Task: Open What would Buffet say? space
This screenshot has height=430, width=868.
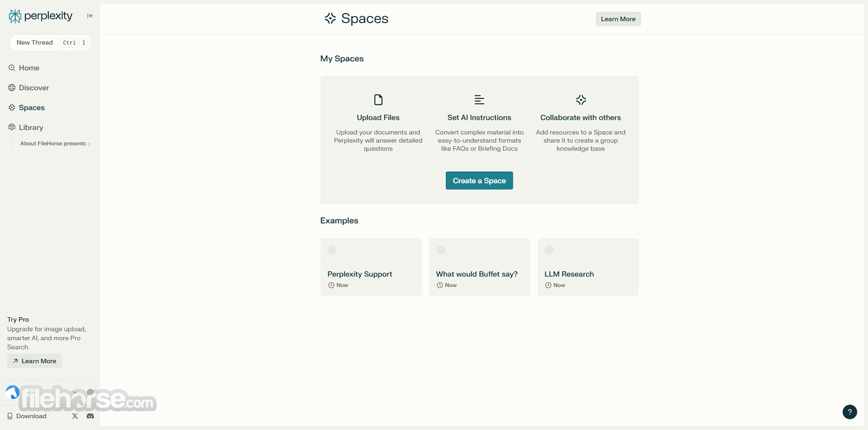Action: click(479, 267)
